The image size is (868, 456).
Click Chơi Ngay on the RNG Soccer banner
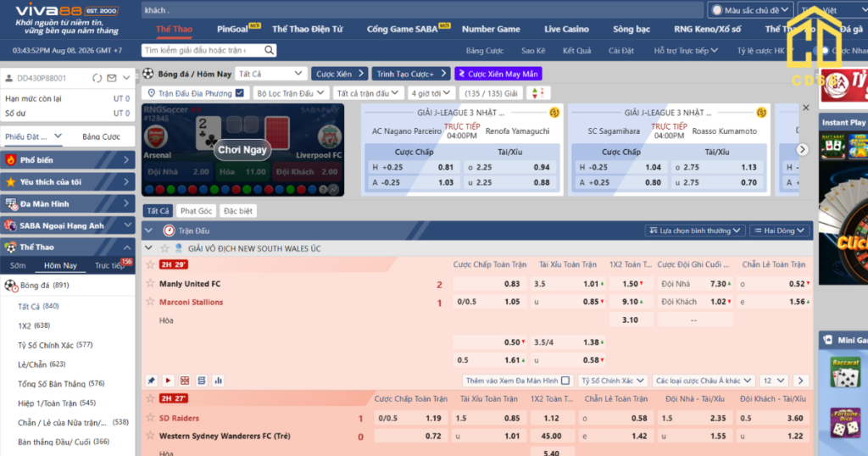(x=242, y=150)
